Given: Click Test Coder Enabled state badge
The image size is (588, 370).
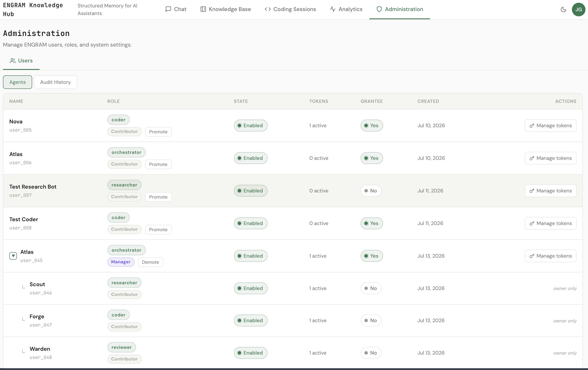Looking at the screenshot, I should (x=251, y=223).
